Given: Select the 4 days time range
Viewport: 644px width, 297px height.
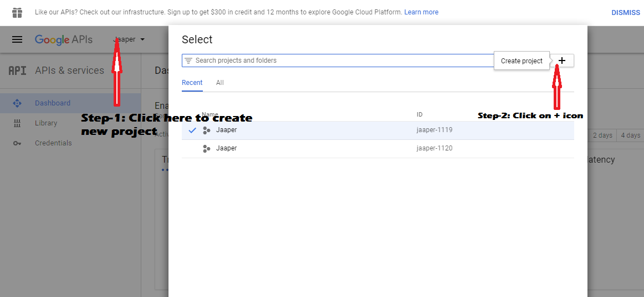Looking at the screenshot, I should pyautogui.click(x=631, y=135).
